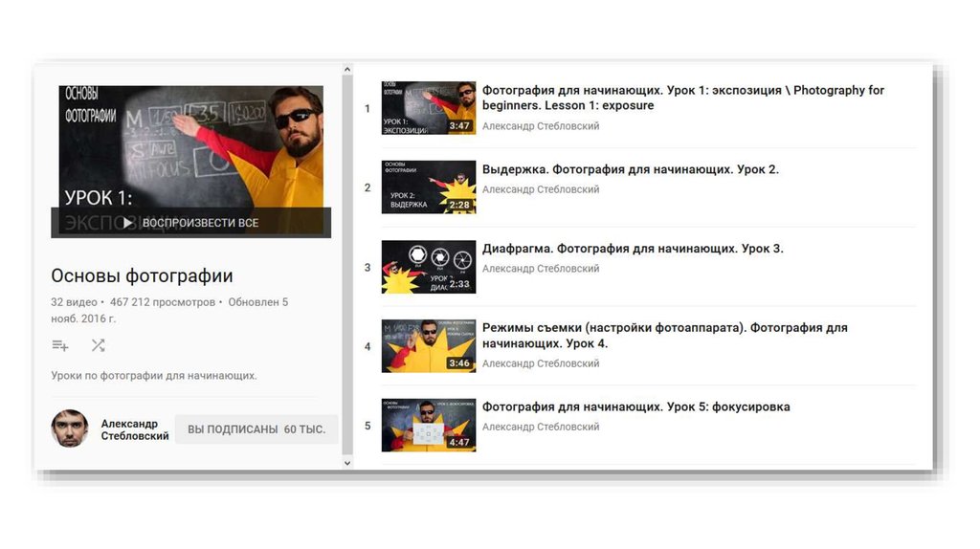The width and height of the screenshot is (980, 549).
Task: Open title Режимы съемки (настройки фотоаппарата)
Action: tap(664, 335)
